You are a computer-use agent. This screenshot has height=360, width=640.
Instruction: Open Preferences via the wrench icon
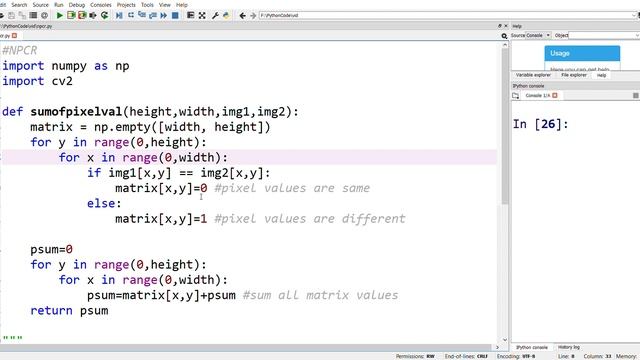215,16
